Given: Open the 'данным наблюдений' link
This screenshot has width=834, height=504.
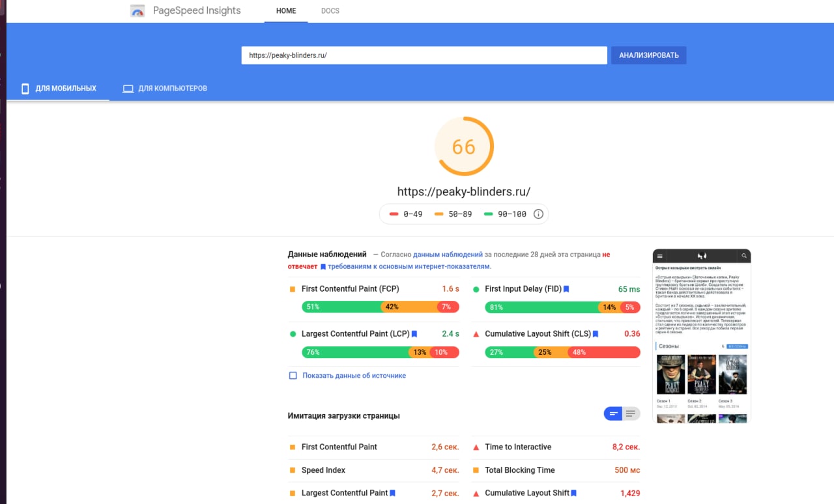Looking at the screenshot, I should [x=448, y=255].
